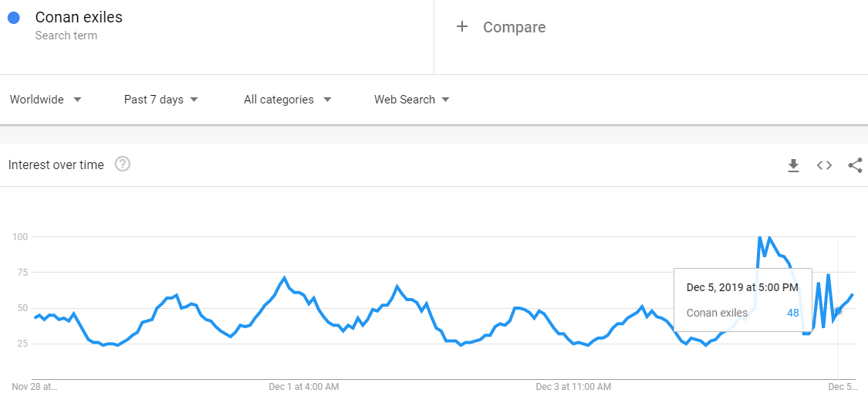The height and width of the screenshot is (400, 868).
Task: Click the highest peak at 100 on chart
Action: point(760,237)
